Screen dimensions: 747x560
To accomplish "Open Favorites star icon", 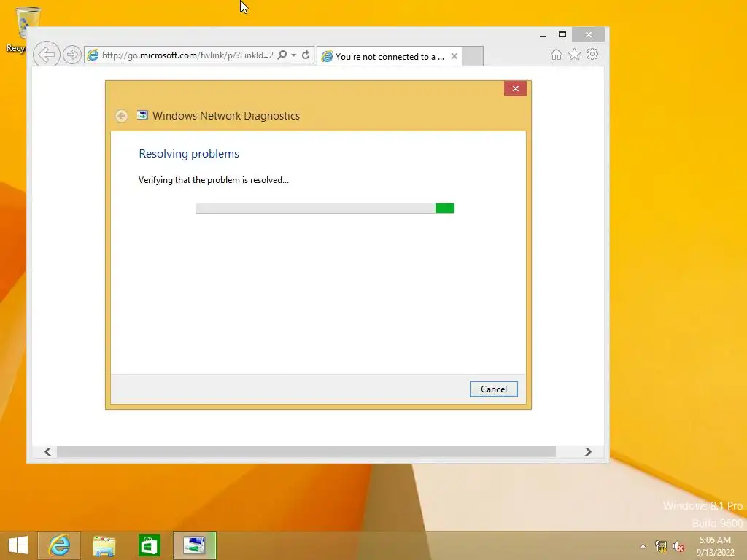I will point(574,54).
